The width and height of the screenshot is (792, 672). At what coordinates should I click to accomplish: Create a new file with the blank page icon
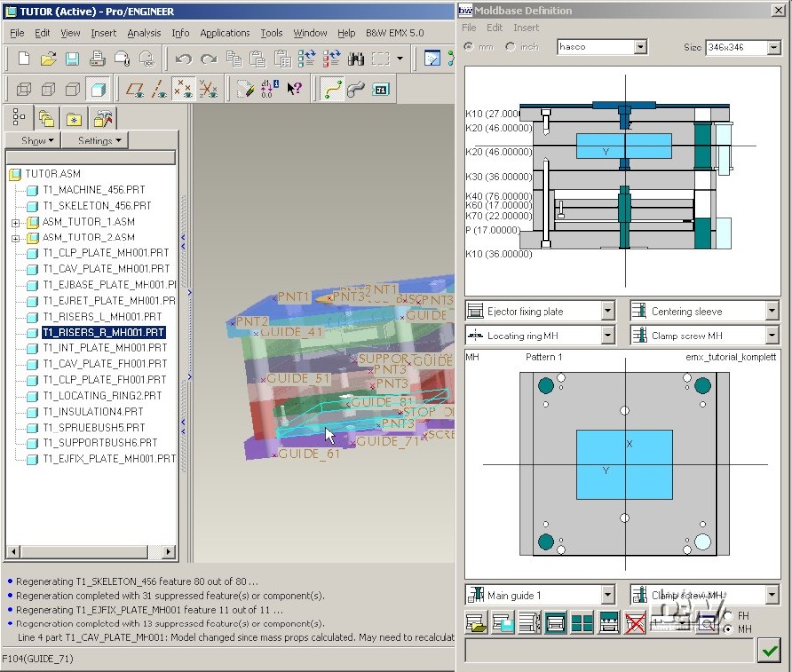point(23,59)
